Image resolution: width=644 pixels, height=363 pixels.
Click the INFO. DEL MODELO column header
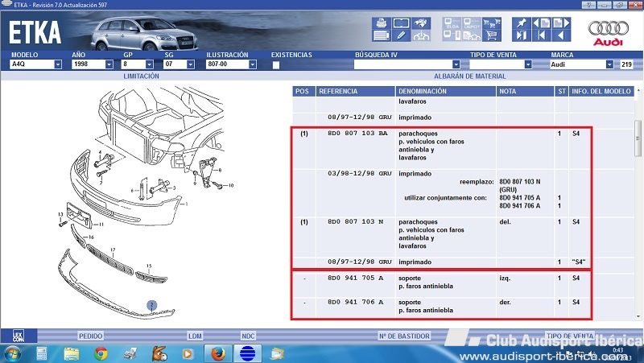601,91
